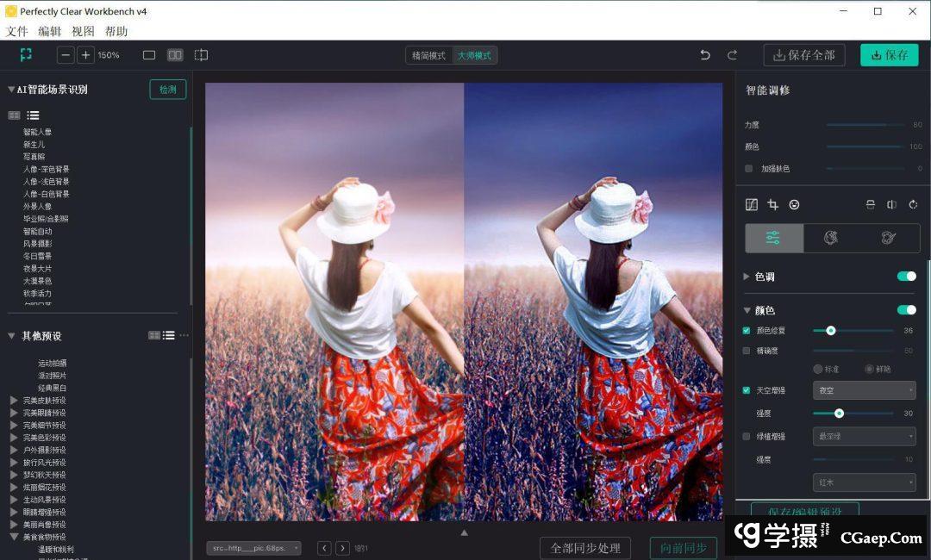Switch to 精简模式 tab
Viewport: 931px width, 560px height.
(x=428, y=56)
